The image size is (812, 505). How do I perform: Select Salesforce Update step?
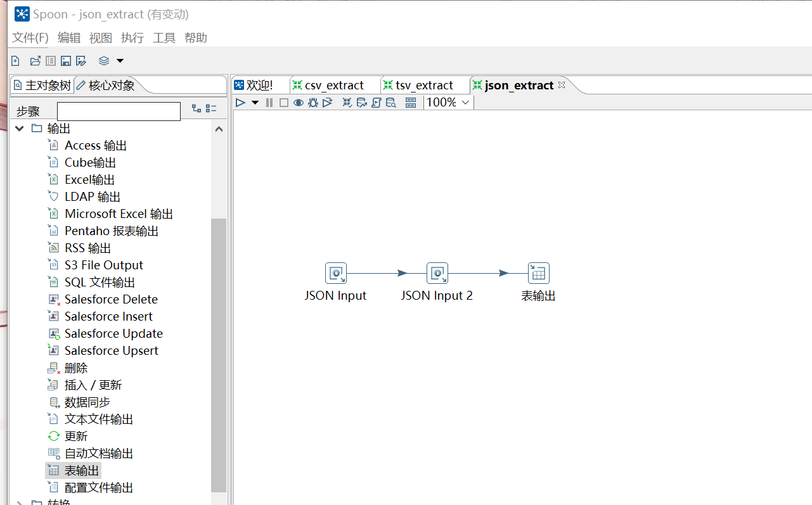tap(105, 334)
